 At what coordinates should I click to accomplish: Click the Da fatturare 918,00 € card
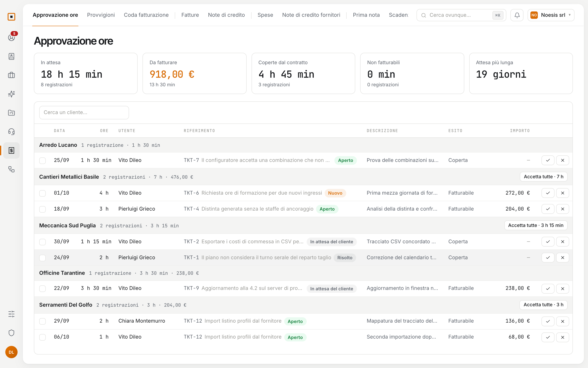[194, 73]
